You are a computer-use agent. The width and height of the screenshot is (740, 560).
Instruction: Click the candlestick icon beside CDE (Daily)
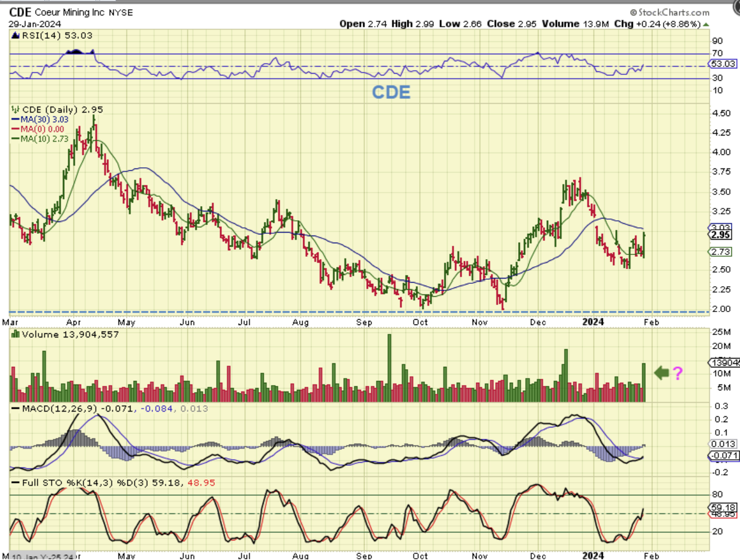pos(14,110)
